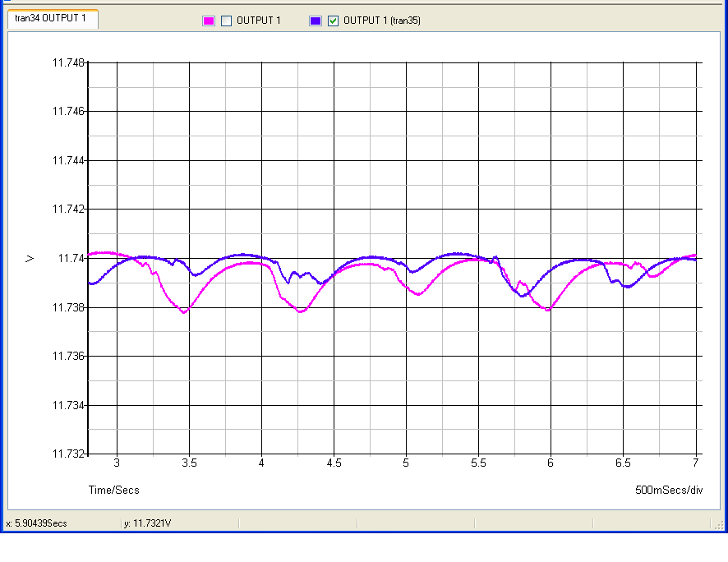Click the y: 11.7321V status readout
The height and width of the screenshot is (562, 728).
click(148, 523)
